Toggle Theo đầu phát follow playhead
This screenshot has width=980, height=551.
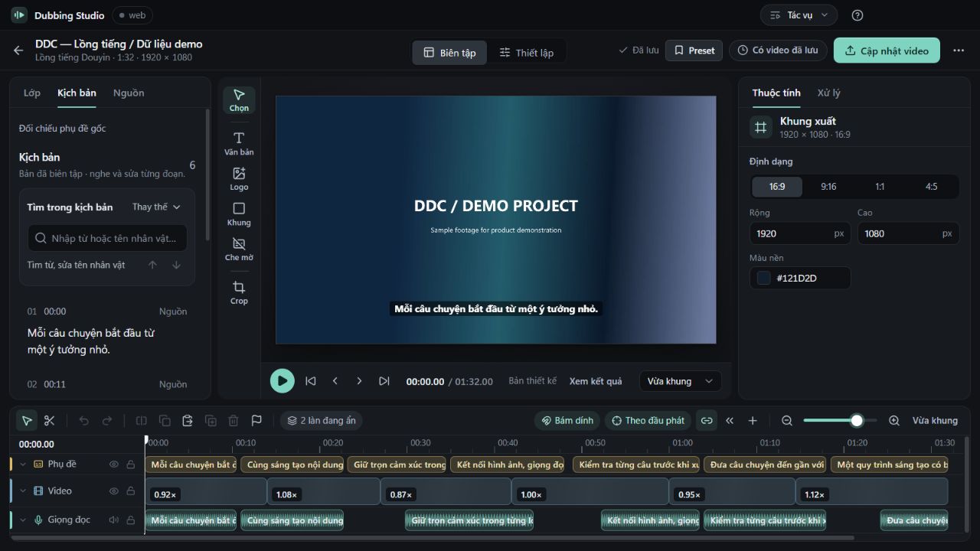(x=648, y=420)
